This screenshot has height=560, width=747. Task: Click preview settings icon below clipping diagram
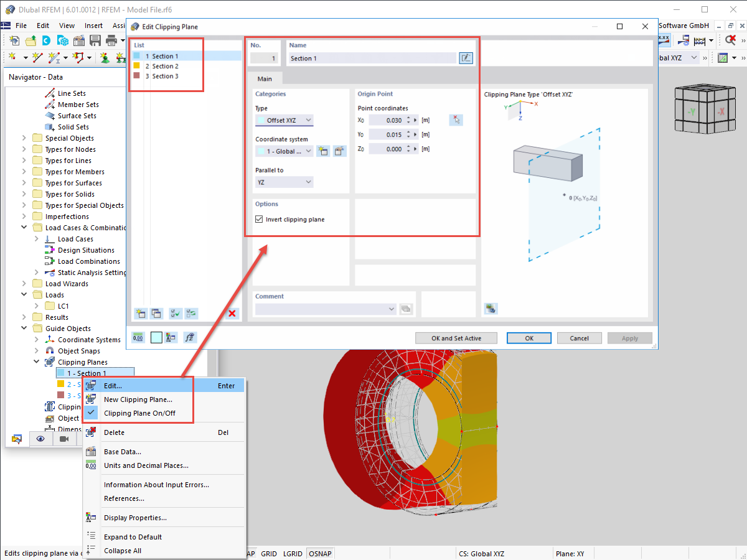click(x=491, y=308)
